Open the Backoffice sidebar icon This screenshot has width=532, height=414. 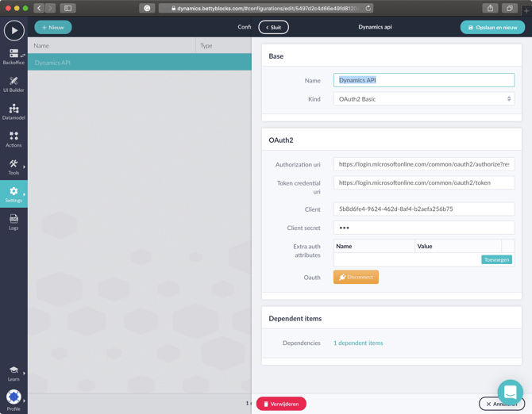[13, 56]
